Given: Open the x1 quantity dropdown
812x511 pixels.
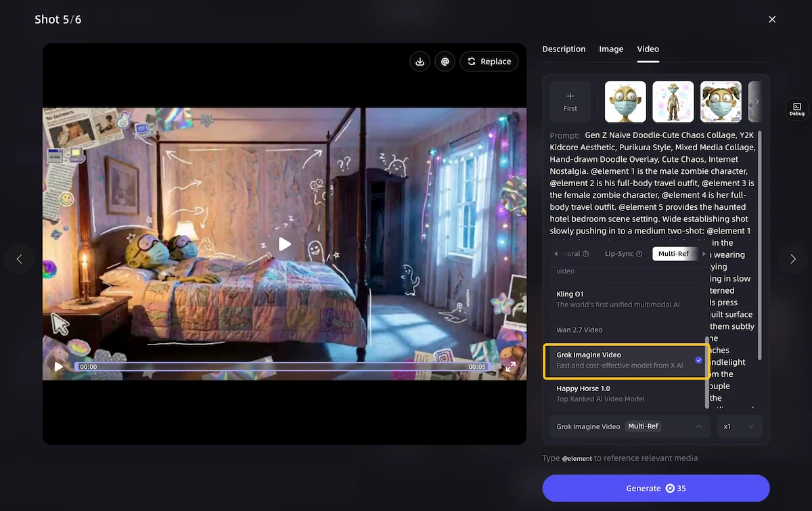Looking at the screenshot, I should pyautogui.click(x=739, y=426).
